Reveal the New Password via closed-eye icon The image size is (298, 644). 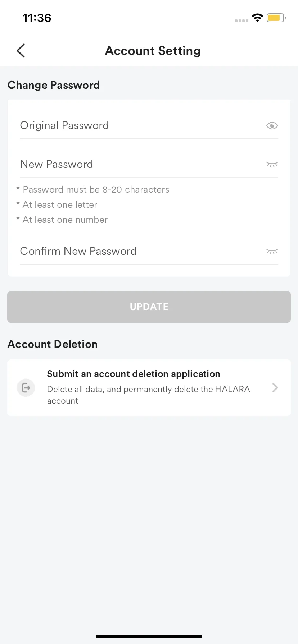tap(272, 165)
